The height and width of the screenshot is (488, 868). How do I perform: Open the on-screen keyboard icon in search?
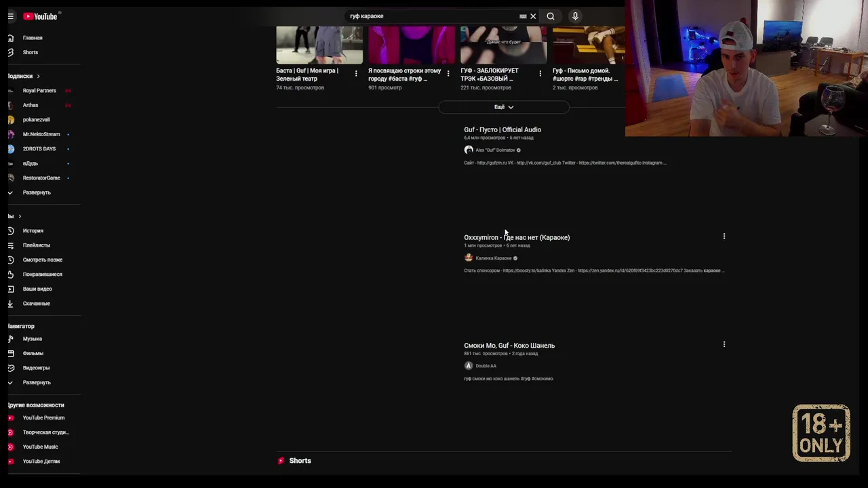523,16
